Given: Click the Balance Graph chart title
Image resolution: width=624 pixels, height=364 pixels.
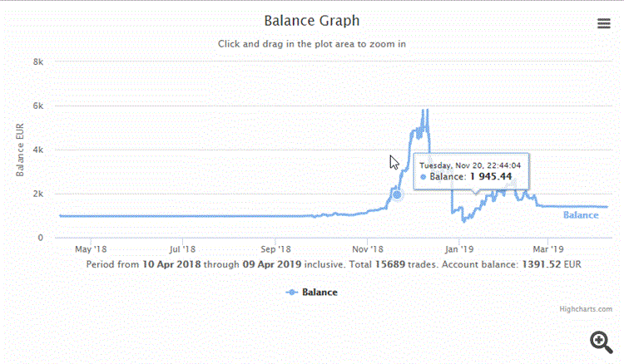Looking at the screenshot, I should click(312, 21).
